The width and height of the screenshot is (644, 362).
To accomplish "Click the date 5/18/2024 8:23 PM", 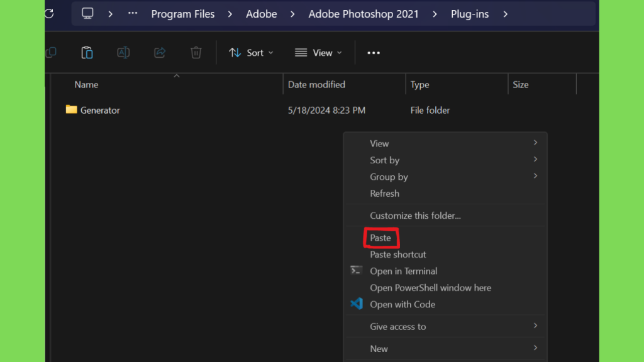I will tap(326, 110).
